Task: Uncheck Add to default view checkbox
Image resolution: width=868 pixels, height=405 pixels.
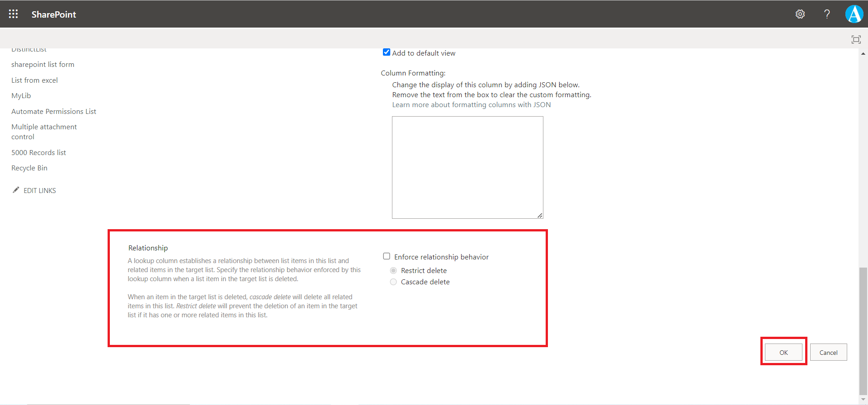Action: coord(387,52)
